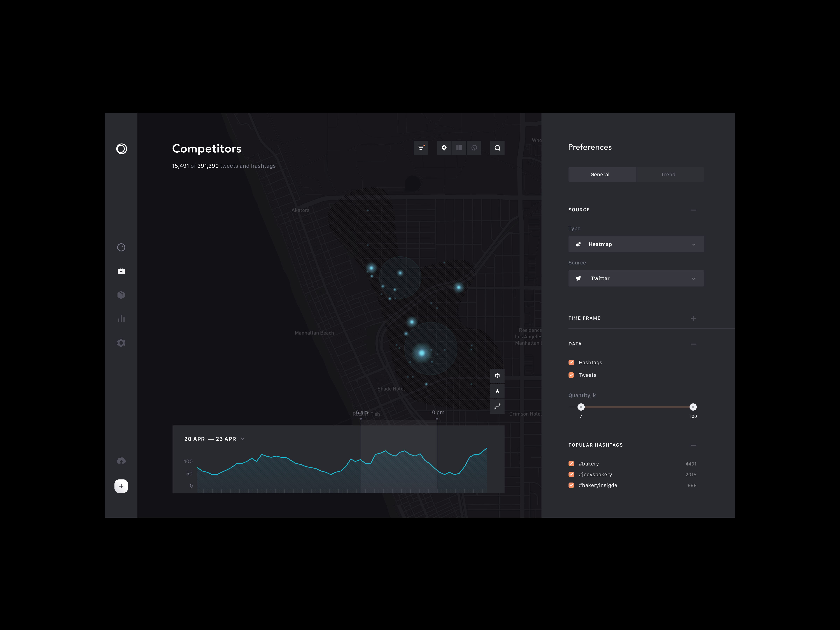Switch to map pin view
Viewport: 840px width, 630px height.
[x=444, y=148]
